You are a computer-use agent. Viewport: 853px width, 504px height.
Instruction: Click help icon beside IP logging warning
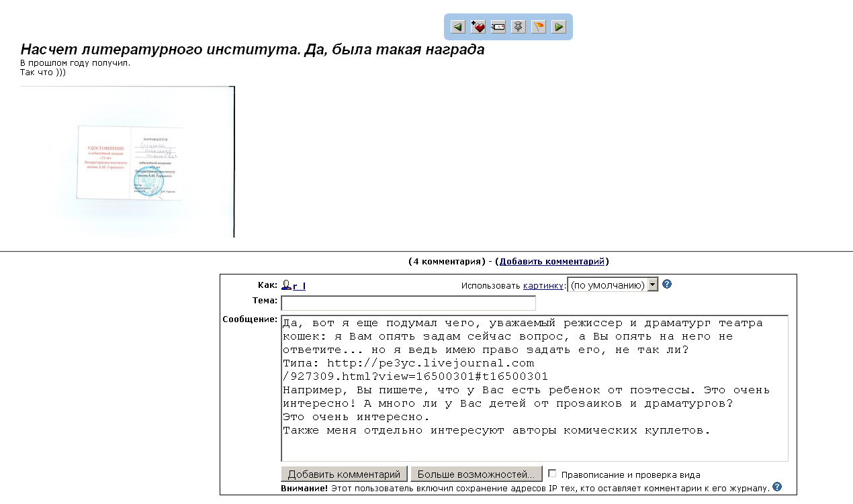[x=777, y=487]
